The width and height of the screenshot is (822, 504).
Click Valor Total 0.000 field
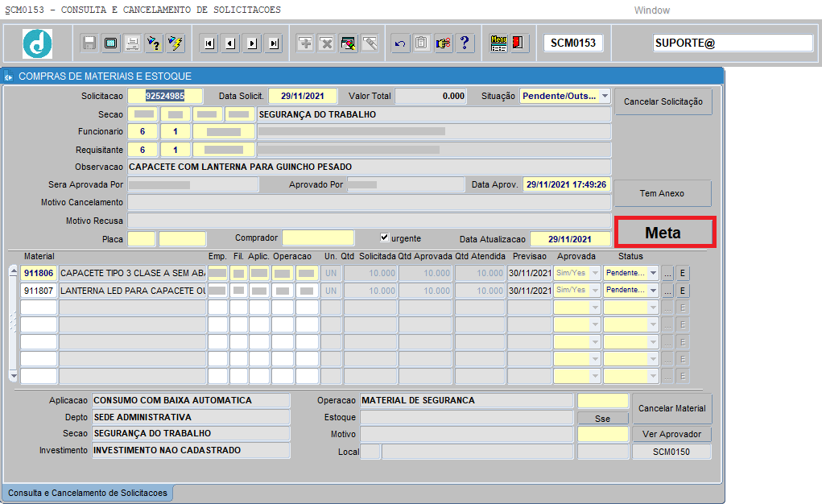(431, 96)
